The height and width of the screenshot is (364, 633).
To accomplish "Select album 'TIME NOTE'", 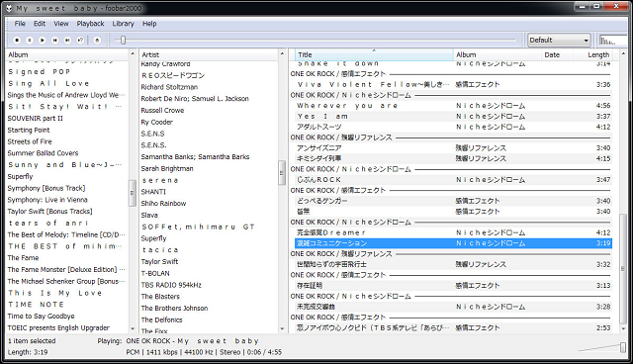I will (x=36, y=305).
